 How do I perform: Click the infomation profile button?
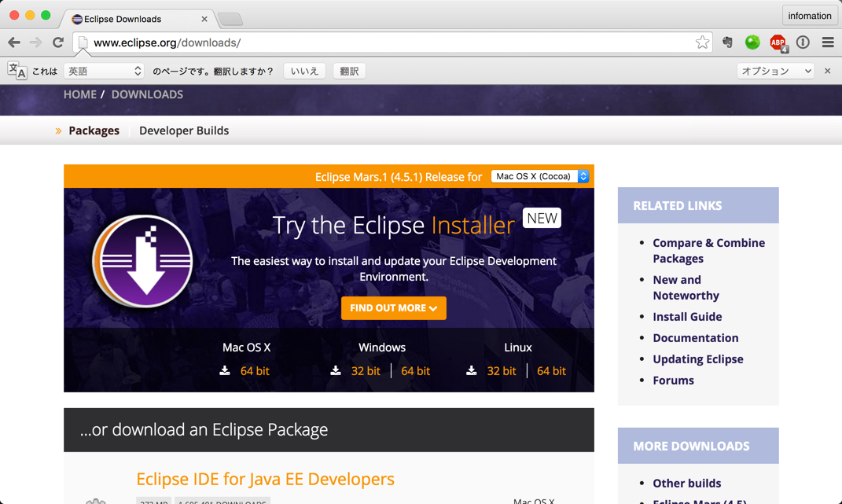tap(809, 17)
